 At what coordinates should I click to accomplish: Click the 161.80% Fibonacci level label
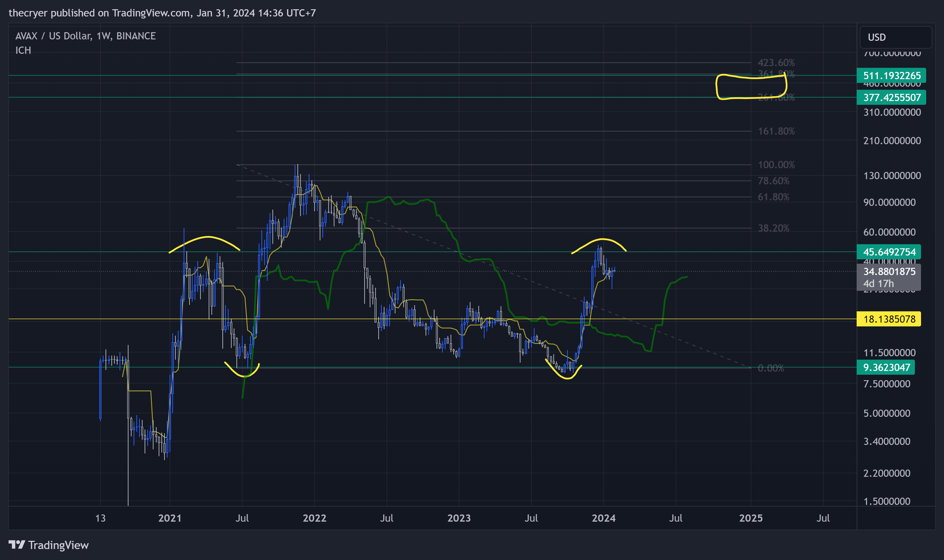tap(776, 131)
